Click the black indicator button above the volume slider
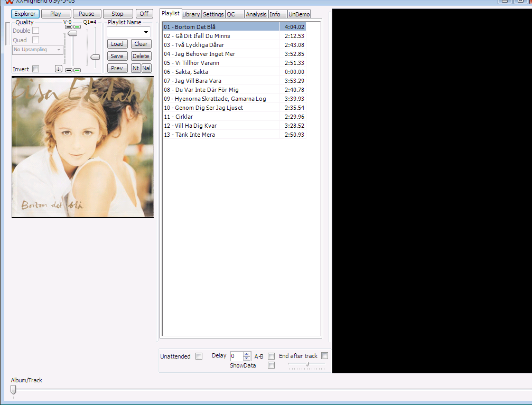Screen dimensions: 532x405 pos(69,27)
